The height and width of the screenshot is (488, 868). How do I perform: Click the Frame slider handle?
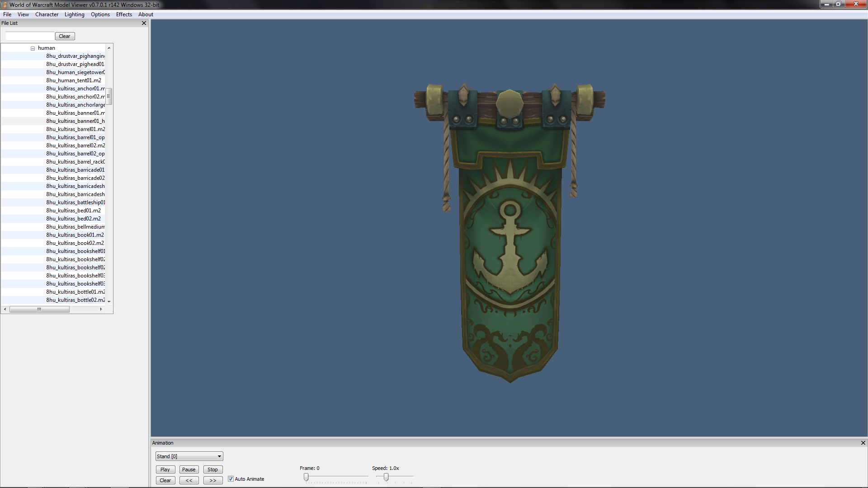pos(306,477)
